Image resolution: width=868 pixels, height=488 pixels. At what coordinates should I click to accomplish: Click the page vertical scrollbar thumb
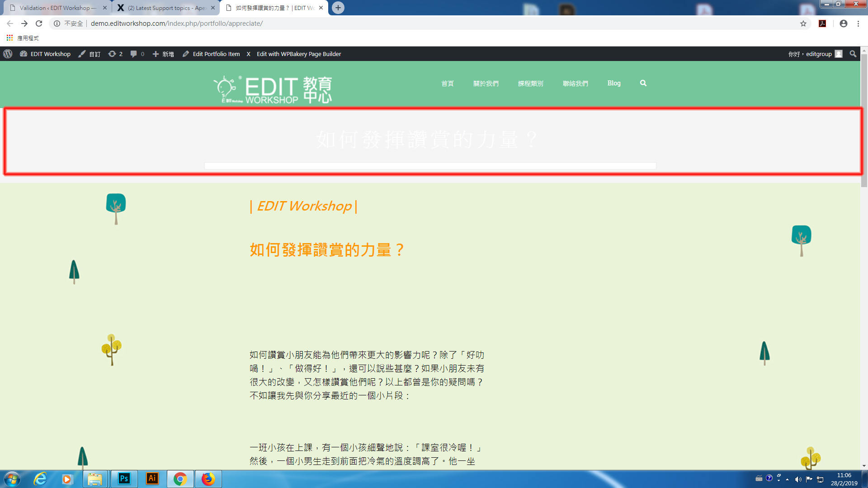(x=864, y=120)
